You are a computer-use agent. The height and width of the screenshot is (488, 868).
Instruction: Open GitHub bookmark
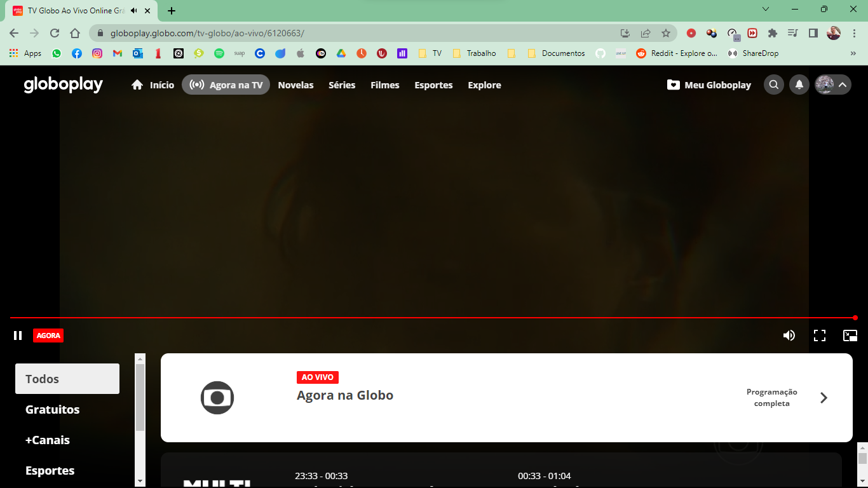point(600,53)
